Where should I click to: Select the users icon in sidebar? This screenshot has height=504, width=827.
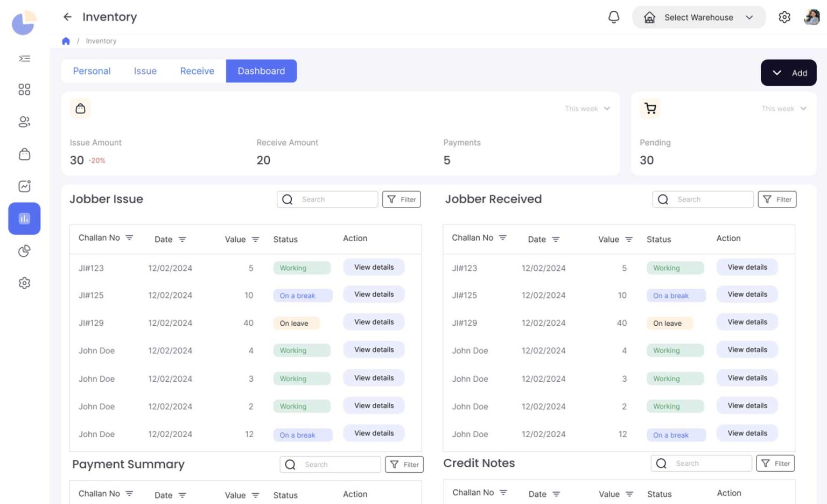(x=24, y=122)
